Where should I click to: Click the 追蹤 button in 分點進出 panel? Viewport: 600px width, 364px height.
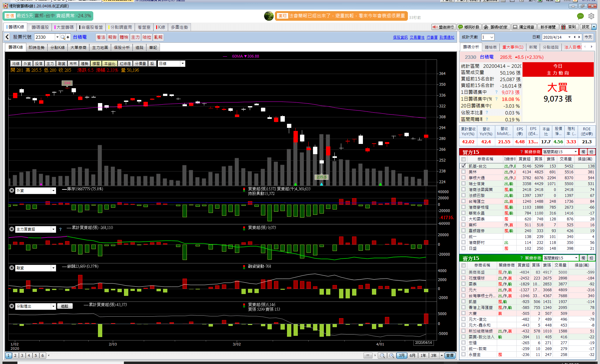[x=64, y=306]
